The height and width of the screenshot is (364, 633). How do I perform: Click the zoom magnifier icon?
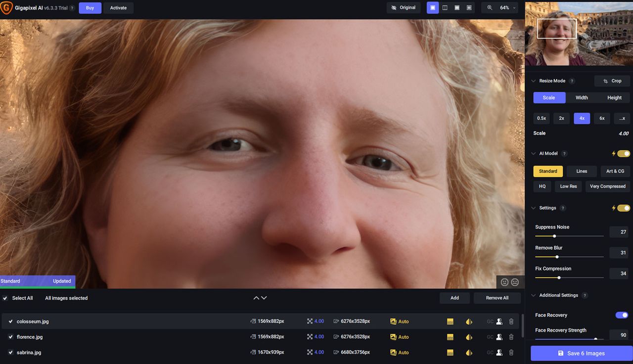point(490,7)
